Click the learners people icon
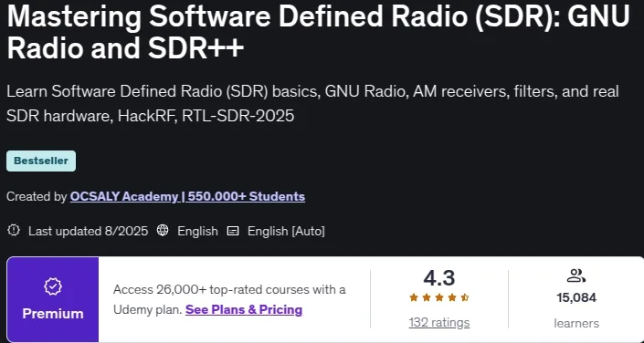644x343 pixels. (575, 275)
